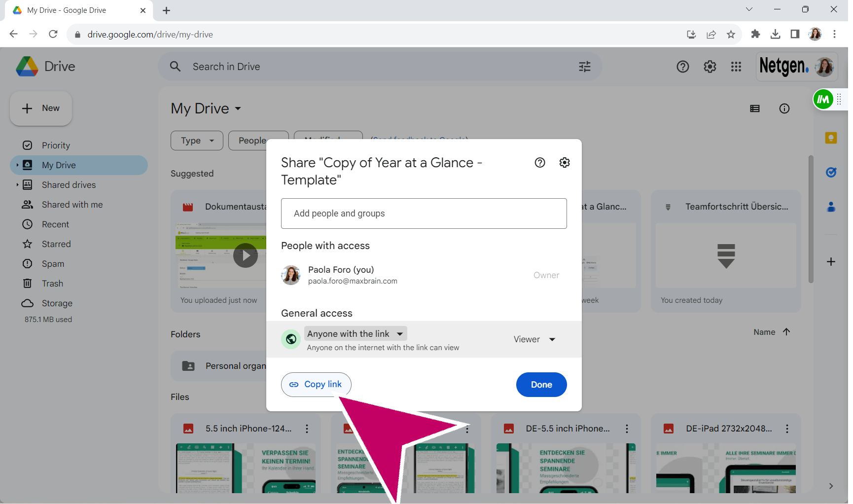Click New button in Drive sidebar
The image size is (853, 504).
41,108
